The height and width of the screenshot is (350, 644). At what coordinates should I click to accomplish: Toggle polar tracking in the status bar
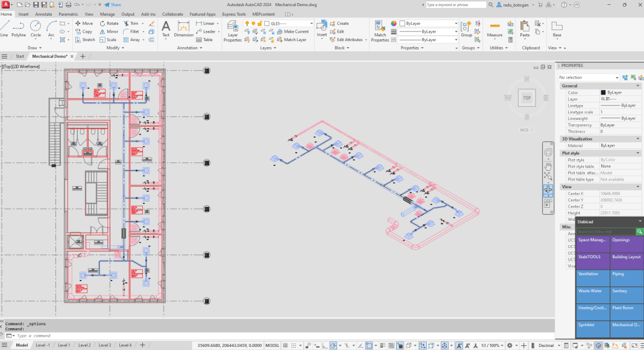point(332,346)
